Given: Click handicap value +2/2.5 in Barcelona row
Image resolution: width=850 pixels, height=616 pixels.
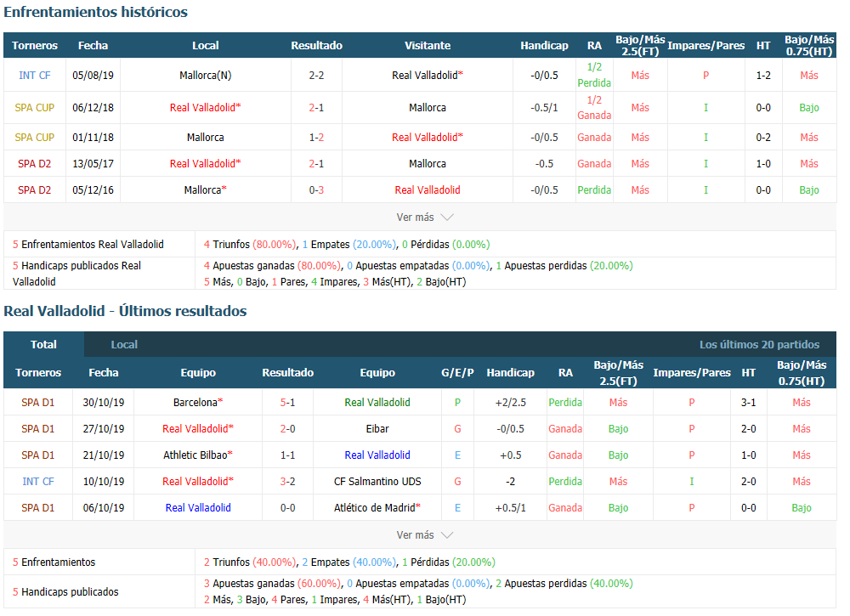Looking at the screenshot, I should [x=510, y=403].
